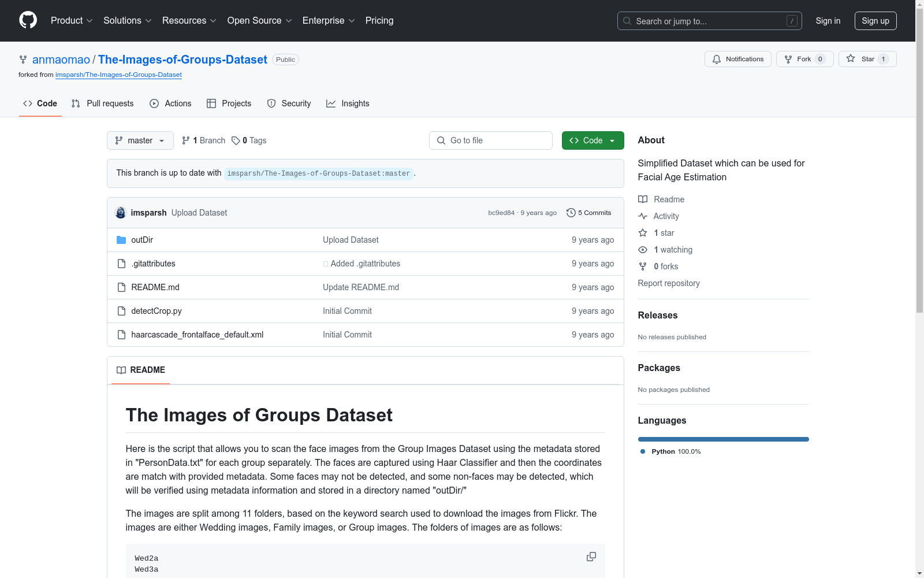Viewport: 924px width, 578px height.
Task: Click the Search or jump to field
Action: 710,21
